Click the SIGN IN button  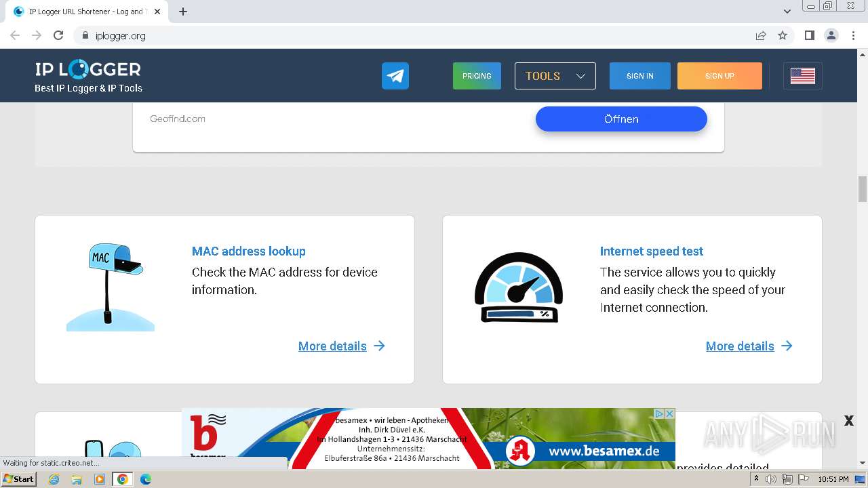coord(640,76)
